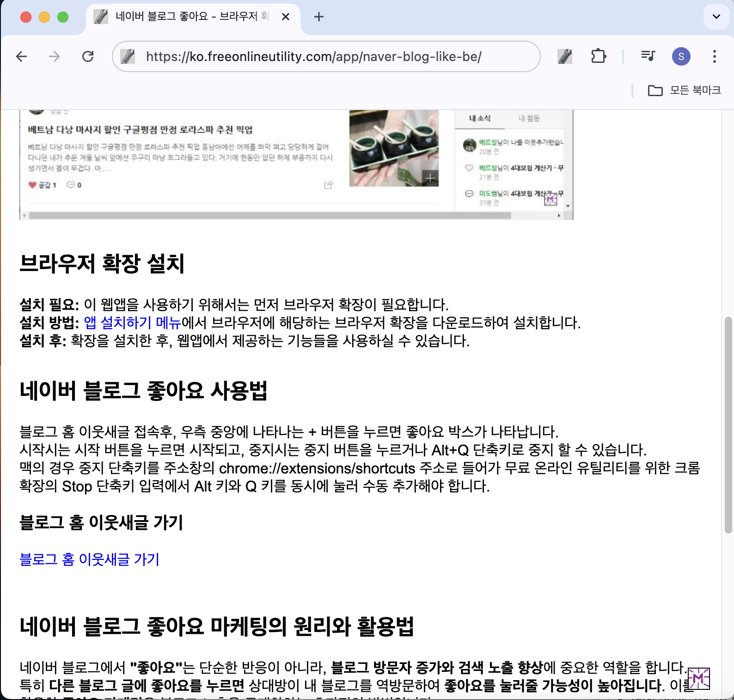The width and height of the screenshot is (734, 700).
Task: Click the browser forward arrow button
Action: pos(55,56)
